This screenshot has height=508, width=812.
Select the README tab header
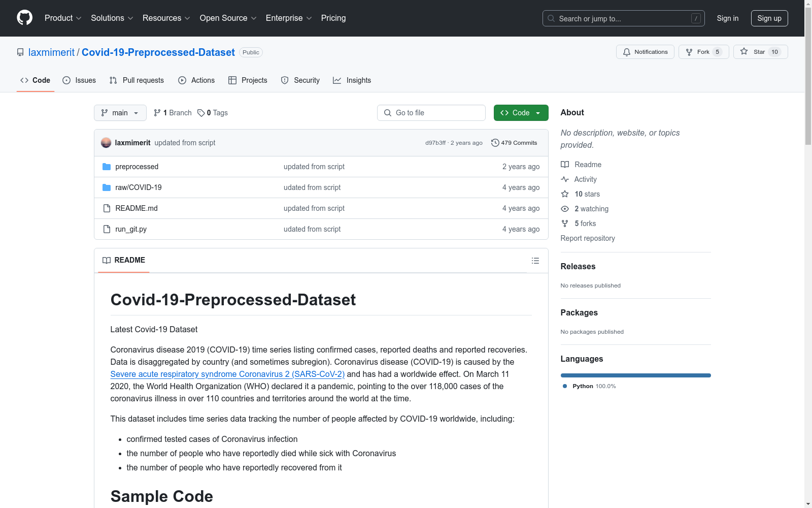(124, 260)
